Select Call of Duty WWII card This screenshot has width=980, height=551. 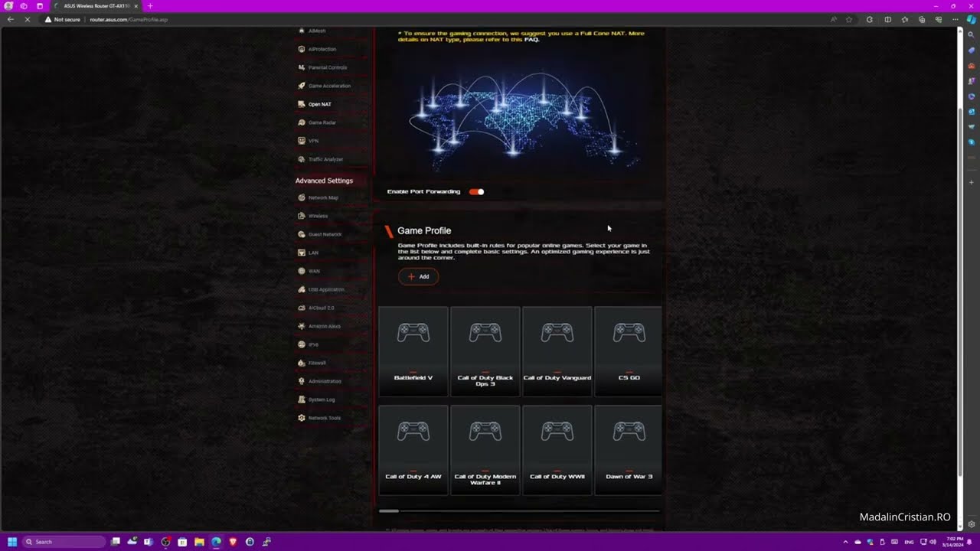coord(557,450)
